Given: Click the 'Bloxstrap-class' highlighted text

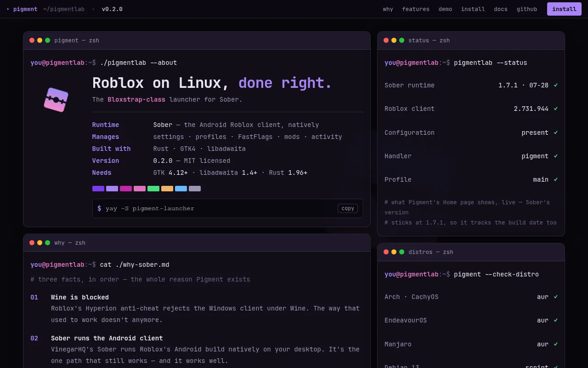Looking at the screenshot, I should pos(136,99).
